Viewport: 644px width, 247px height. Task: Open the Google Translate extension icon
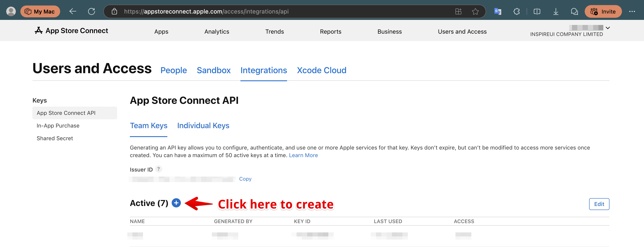[497, 11]
